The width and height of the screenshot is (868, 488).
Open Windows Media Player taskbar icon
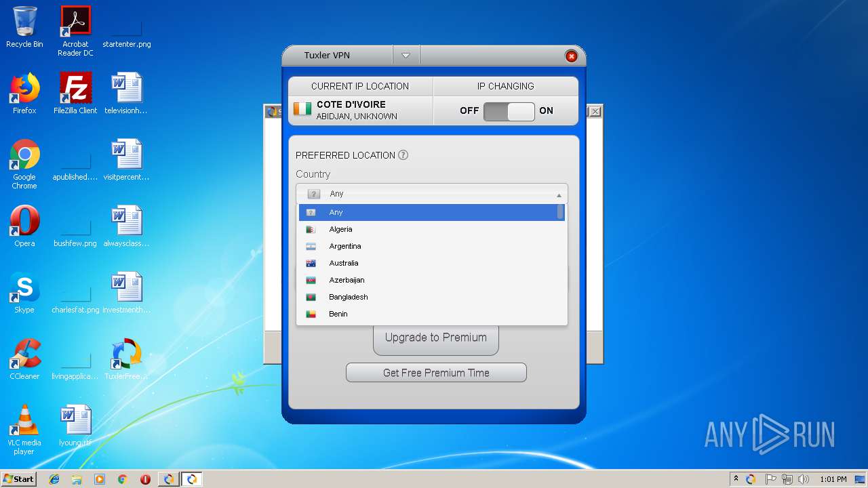coord(100,479)
